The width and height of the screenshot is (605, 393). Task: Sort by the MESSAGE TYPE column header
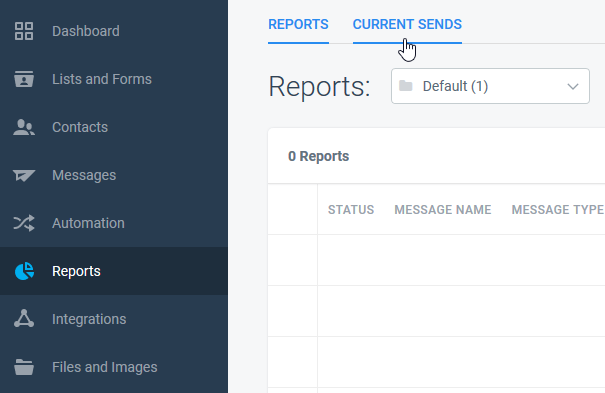point(558,210)
